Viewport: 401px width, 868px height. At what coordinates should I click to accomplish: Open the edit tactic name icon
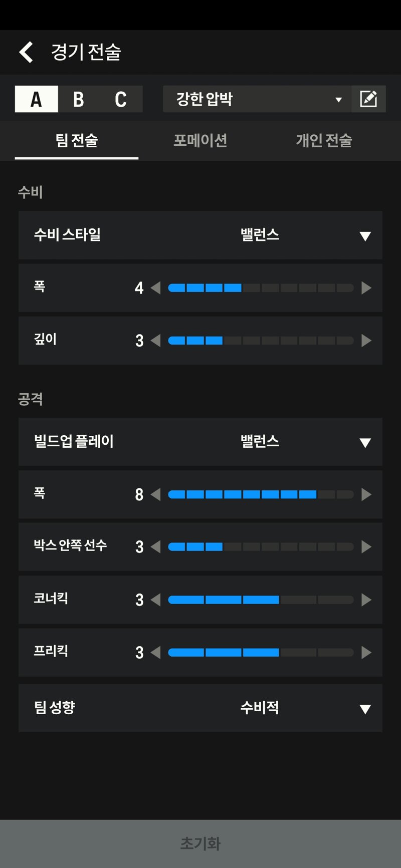click(368, 99)
